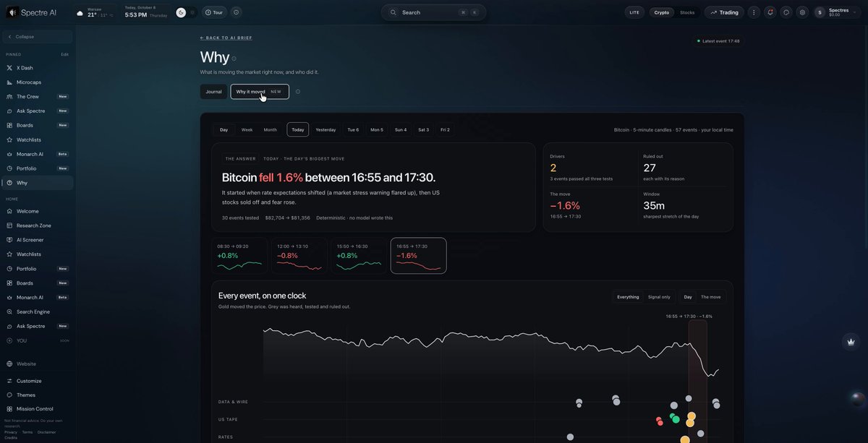Select Sun 4 date tab
The height and width of the screenshot is (443, 868).
pos(401,129)
